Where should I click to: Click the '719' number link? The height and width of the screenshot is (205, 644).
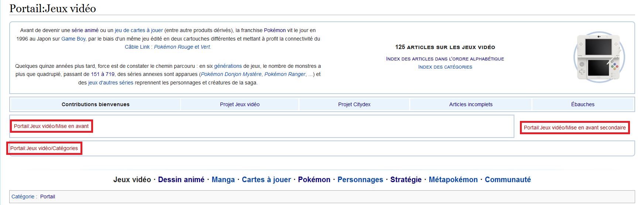[x=110, y=74]
